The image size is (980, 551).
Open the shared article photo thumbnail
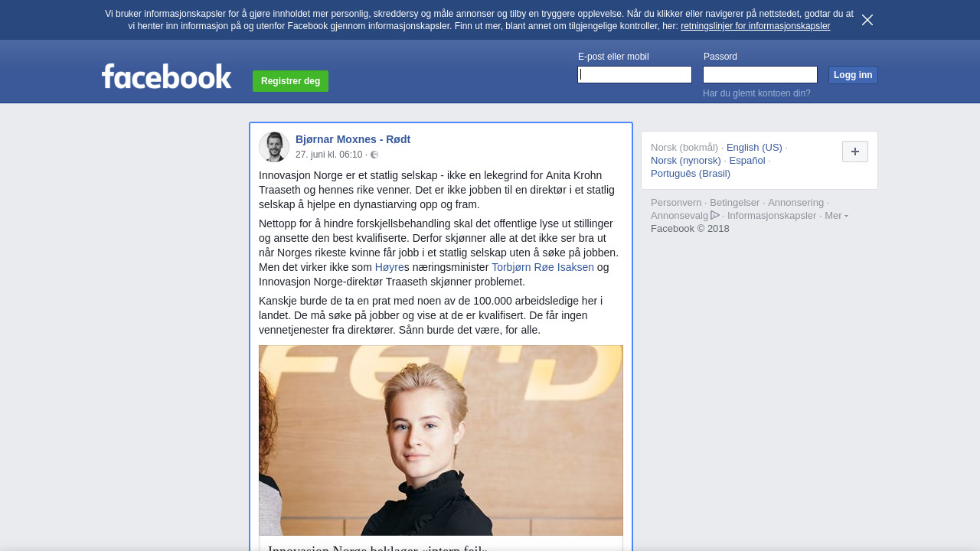click(441, 440)
